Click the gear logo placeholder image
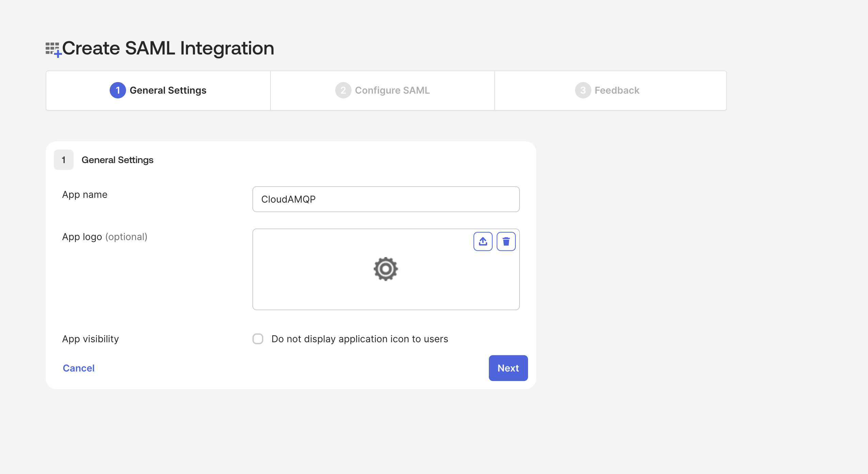The height and width of the screenshot is (474, 868). (385, 269)
